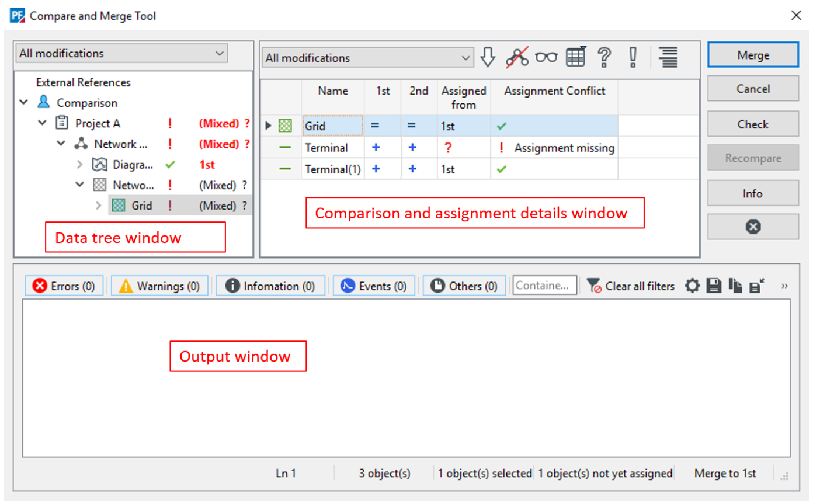The width and height of the screenshot is (813, 504).
Task: Open output window settings gear
Action: (692, 286)
